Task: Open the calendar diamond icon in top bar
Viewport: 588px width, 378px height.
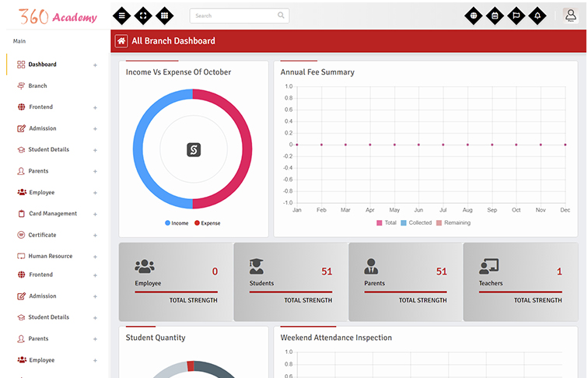Action: click(495, 16)
